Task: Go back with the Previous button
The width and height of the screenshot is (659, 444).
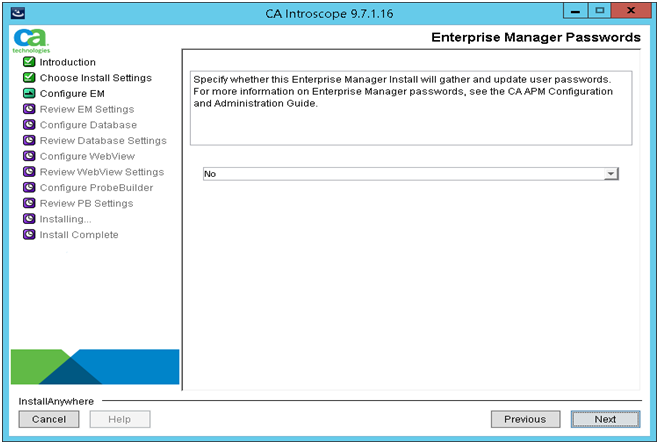Action: [525, 419]
